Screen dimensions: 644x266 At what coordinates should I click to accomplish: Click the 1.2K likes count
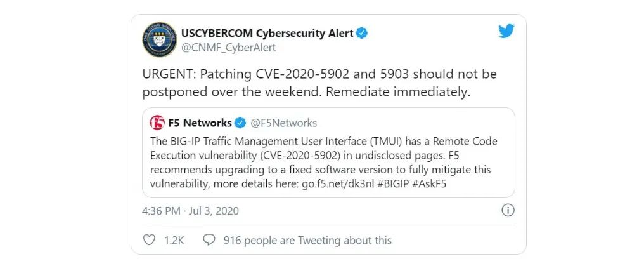[173, 240]
